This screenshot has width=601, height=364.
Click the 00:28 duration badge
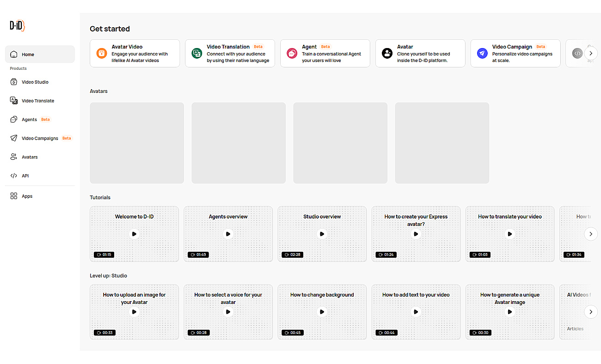(x=198, y=333)
